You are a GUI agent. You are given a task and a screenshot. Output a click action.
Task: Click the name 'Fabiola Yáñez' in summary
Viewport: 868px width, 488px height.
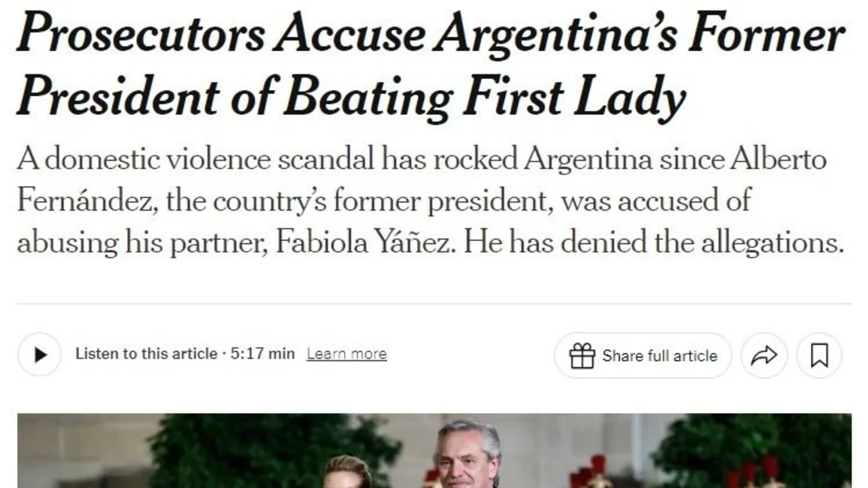pos(365,242)
